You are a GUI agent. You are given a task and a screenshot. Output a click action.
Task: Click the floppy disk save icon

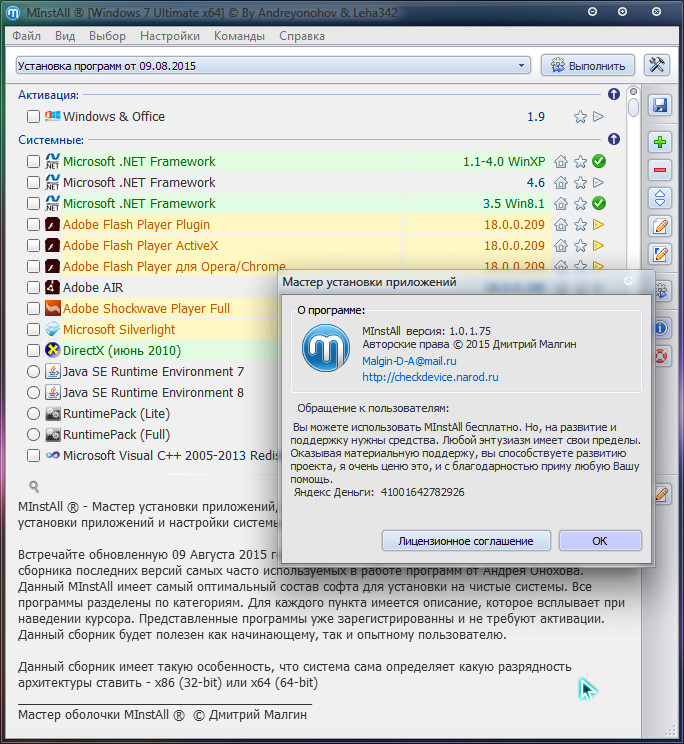point(660,105)
